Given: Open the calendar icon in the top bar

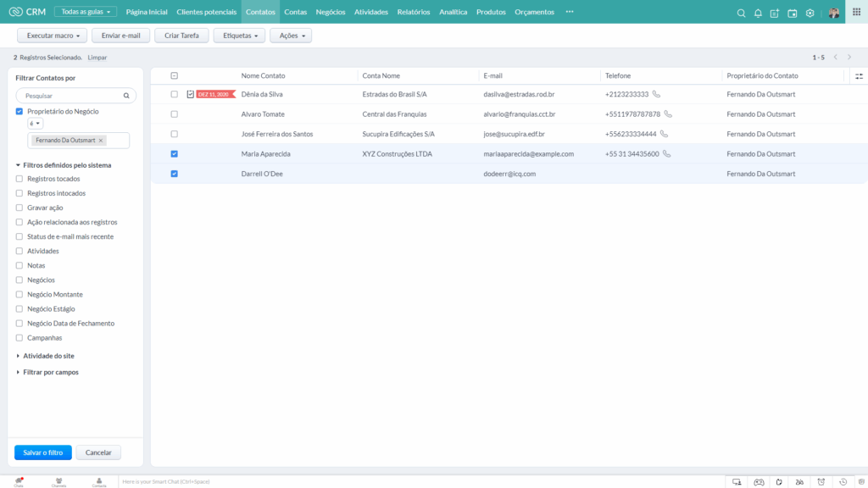Looking at the screenshot, I should (793, 13).
